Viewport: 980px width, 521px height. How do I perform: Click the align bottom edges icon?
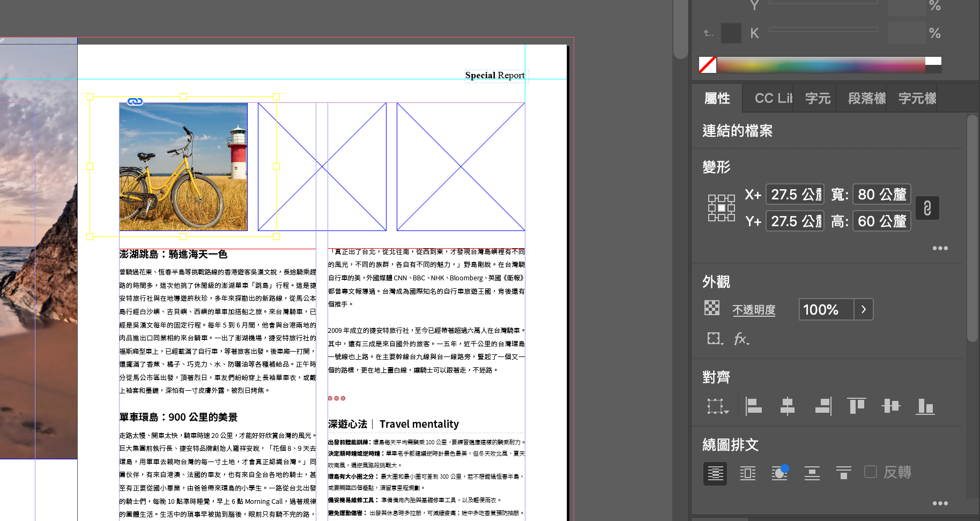coord(925,406)
